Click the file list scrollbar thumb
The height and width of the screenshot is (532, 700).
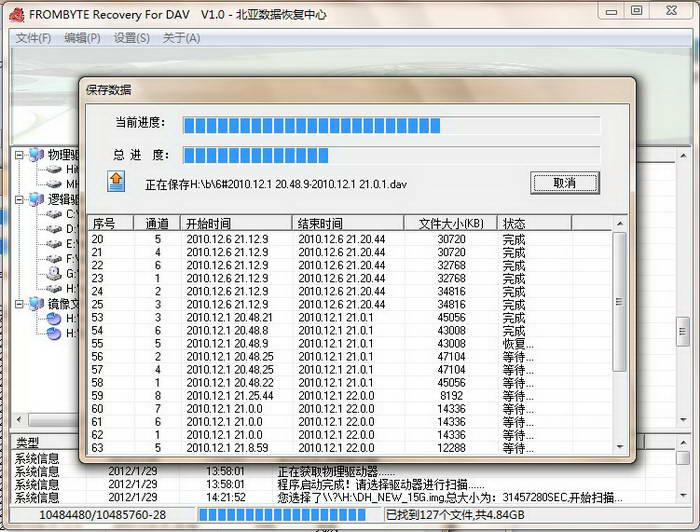(619, 302)
